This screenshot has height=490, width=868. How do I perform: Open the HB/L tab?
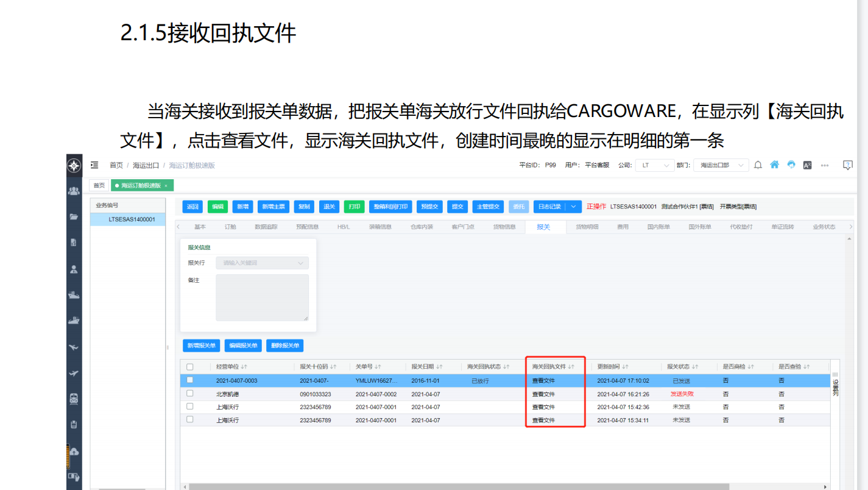tap(344, 227)
